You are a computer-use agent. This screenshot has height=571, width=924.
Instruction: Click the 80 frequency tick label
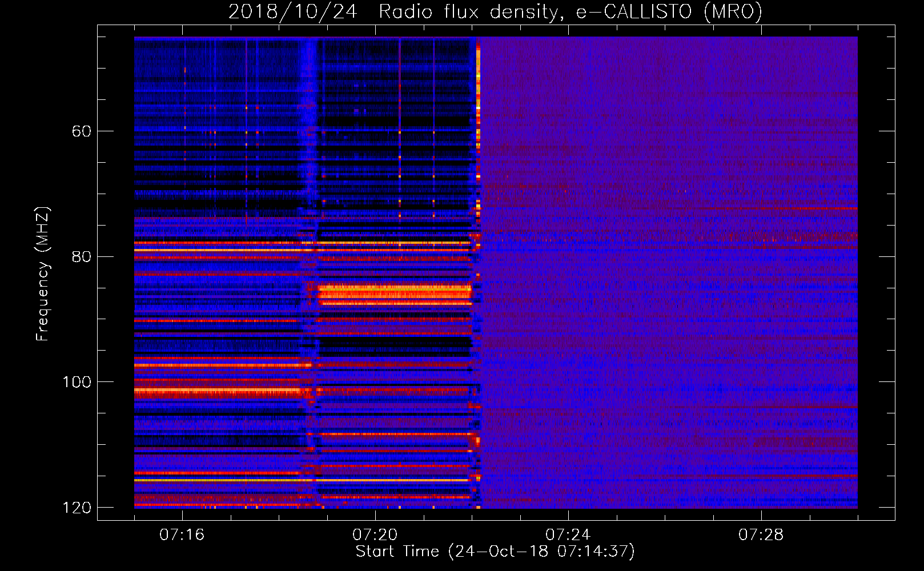tap(82, 256)
